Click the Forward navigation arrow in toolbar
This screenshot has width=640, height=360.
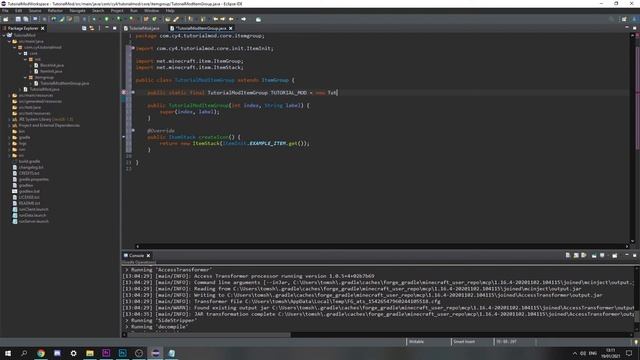coord(244,19)
